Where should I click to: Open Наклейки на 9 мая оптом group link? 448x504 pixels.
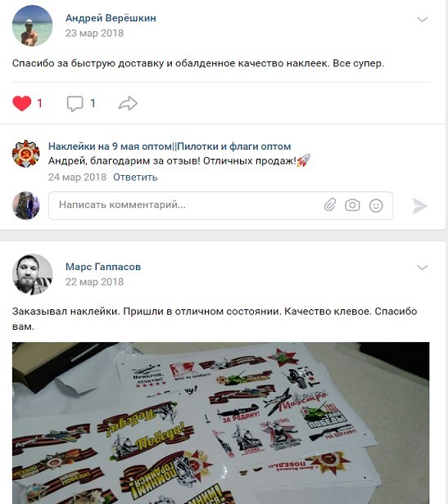[x=170, y=146]
